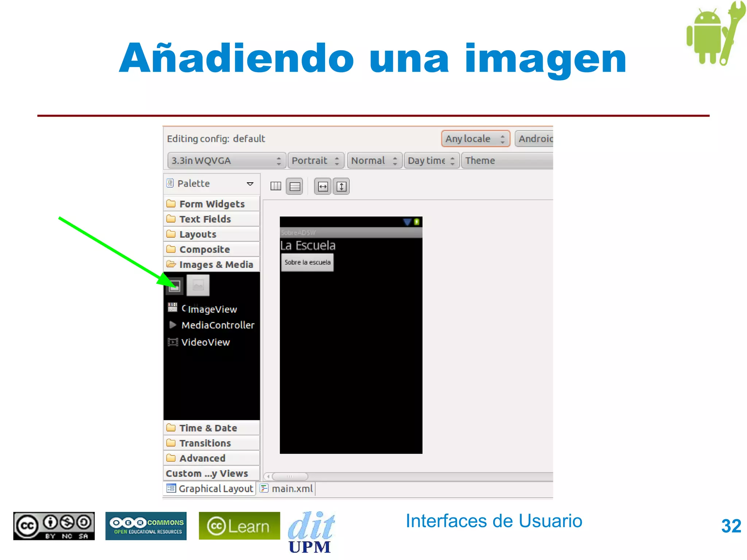This screenshot has height=560, width=747.
Task: Open the 3.3in WQVGA screen size dropdown
Action: pos(226,161)
